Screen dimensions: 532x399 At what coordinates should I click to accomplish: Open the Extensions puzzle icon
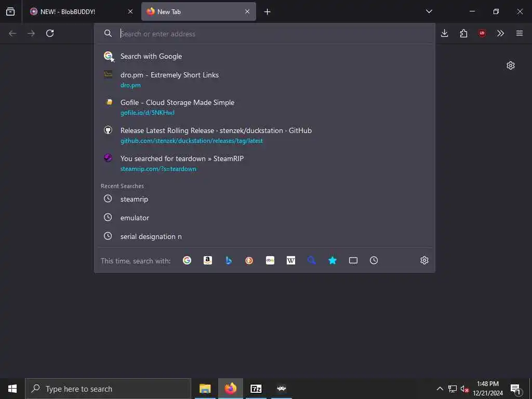click(x=463, y=33)
